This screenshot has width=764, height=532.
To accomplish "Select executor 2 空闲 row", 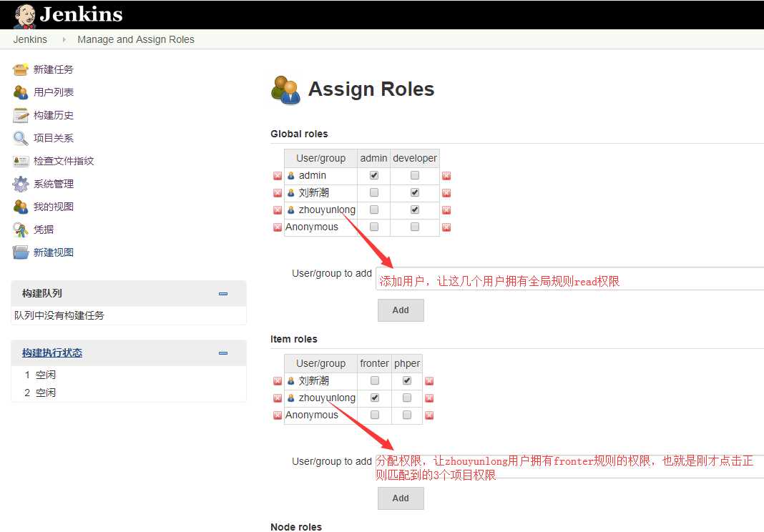I will coord(128,393).
